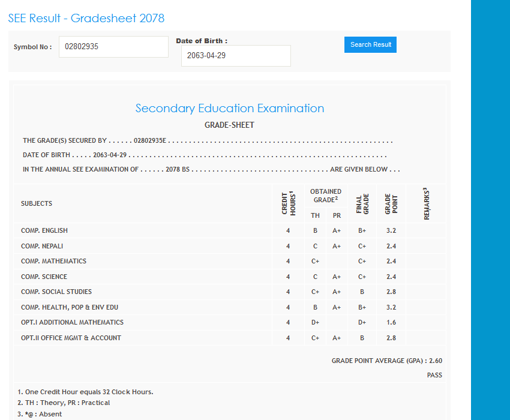The image size is (510, 420).
Task: Click OPT.II OFFICE MGMT & ACCOUNT subject
Action: pos(71,338)
